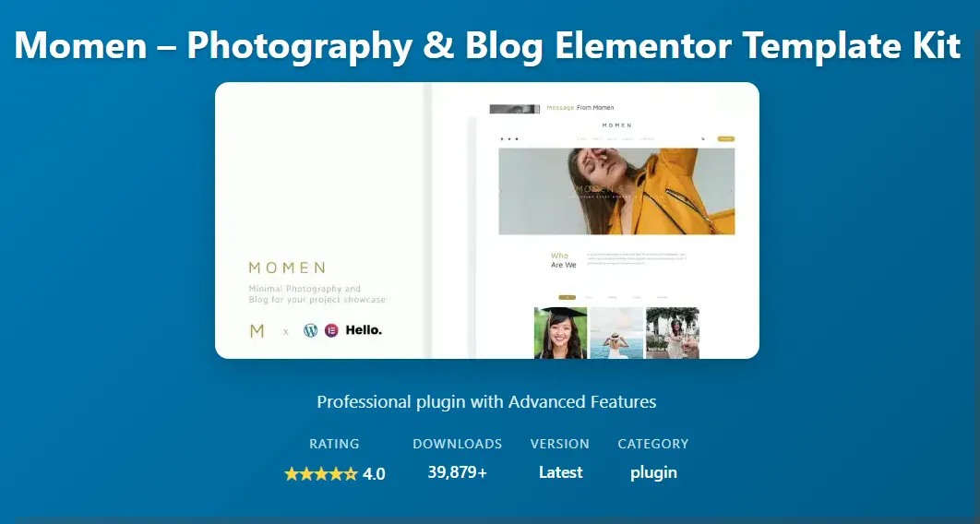Click the Who Are We heading
Screen dimensions: 980x524
[563, 260]
